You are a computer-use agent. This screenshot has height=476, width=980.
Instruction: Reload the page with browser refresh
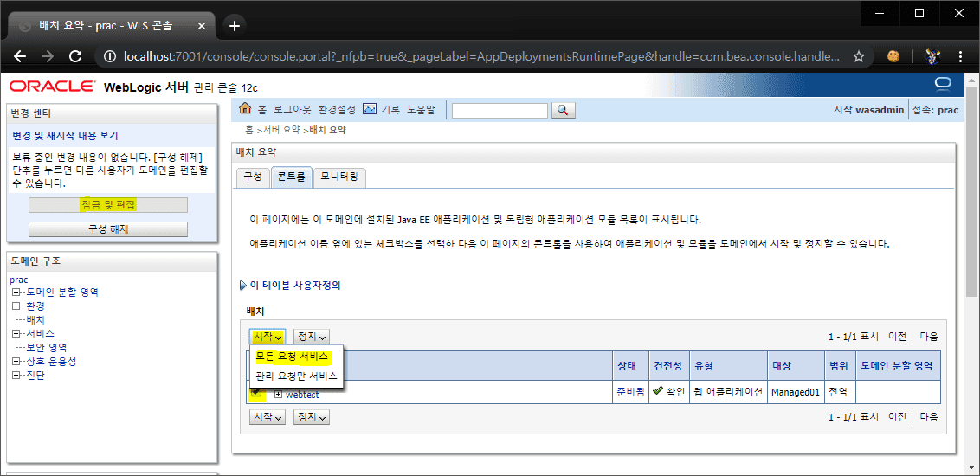click(x=75, y=56)
